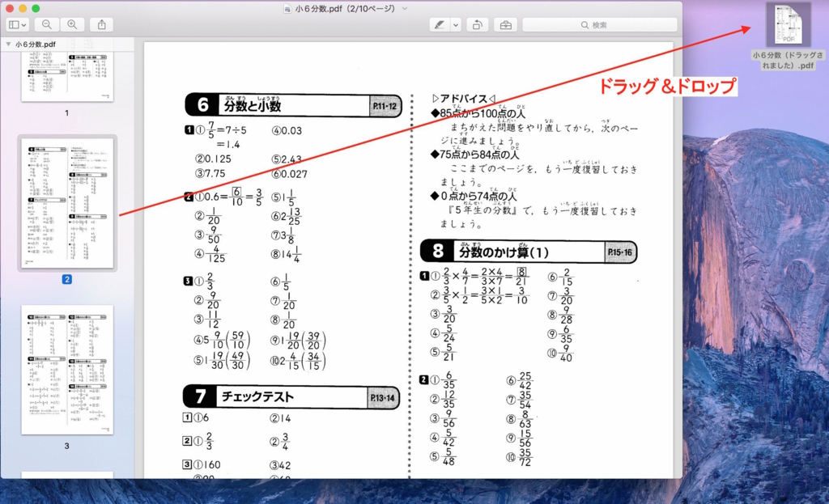The width and height of the screenshot is (829, 504).
Task: Focus the 検索 search field
Action: pyautogui.click(x=600, y=25)
